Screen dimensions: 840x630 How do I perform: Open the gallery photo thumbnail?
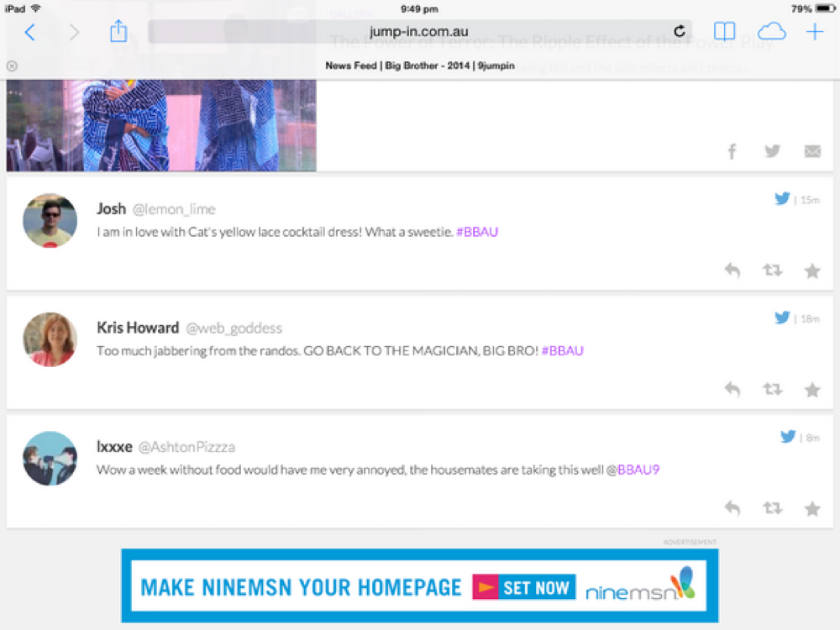(161, 125)
